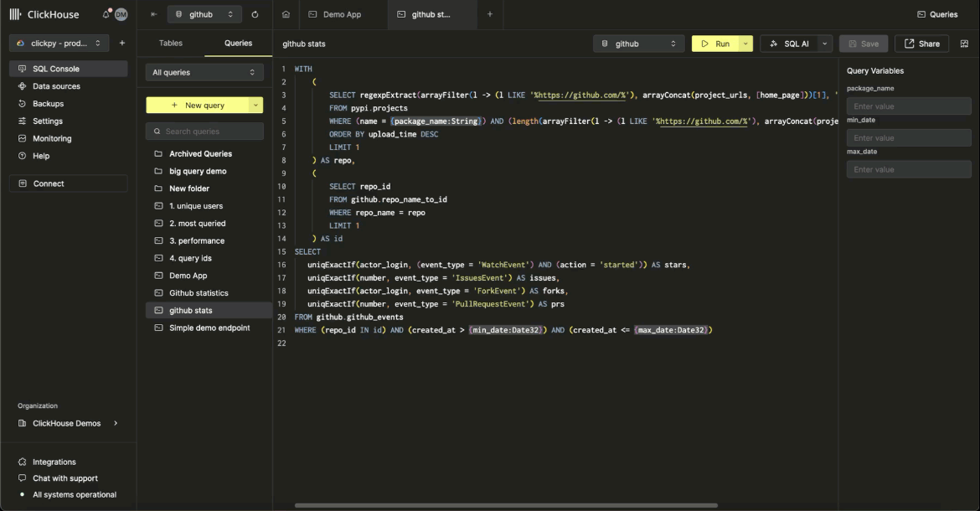Focus the package_name variable field
Image resolution: width=980 pixels, height=511 pixels.
909,106
